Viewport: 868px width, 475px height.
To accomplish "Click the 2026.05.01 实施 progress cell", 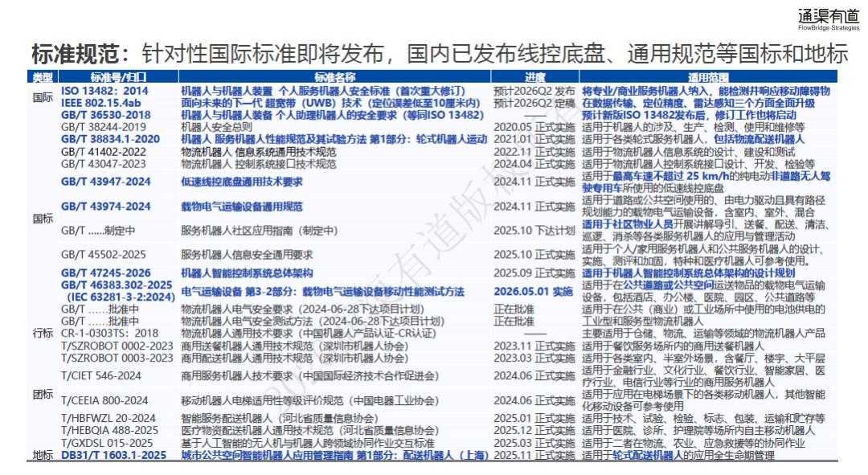I will (x=534, y=291).
